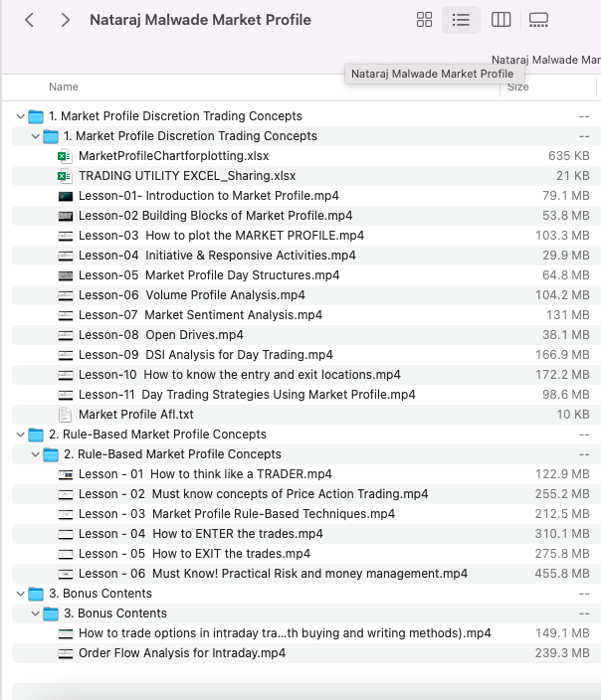
Task: Click folder icon of nested 3. Bonus Contents
Action: click(51, 613)
